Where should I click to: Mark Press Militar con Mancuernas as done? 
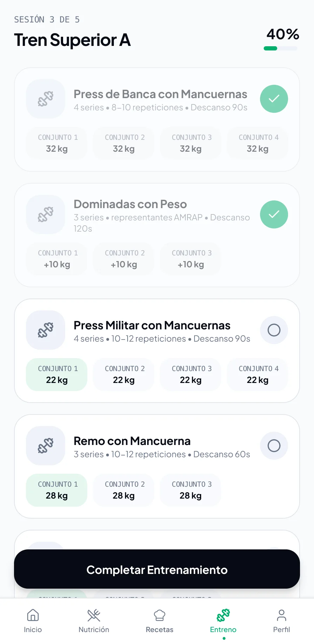point(274,330)
